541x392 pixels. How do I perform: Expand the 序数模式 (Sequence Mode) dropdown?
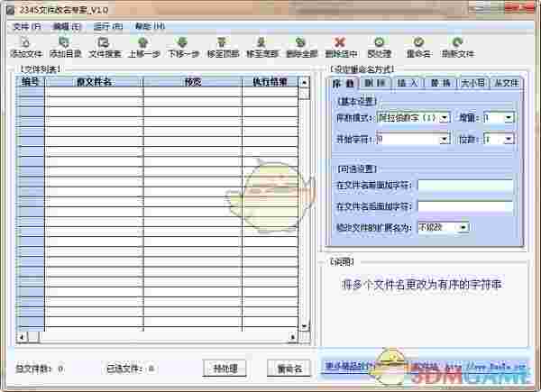click(x=445, y=118)
